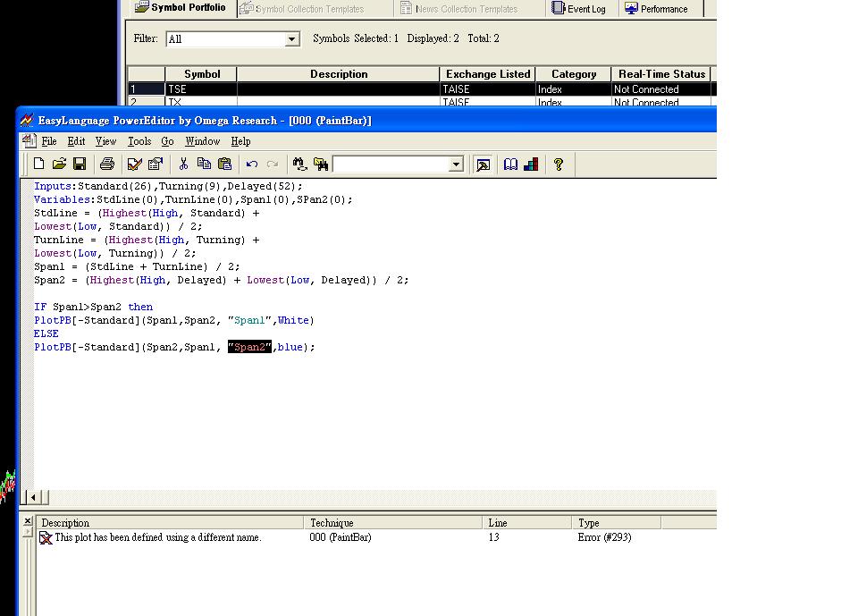Screen dimensions: 858x616
Task: Click the bar chart toolbar icon
Action: [x=531, y=165]
